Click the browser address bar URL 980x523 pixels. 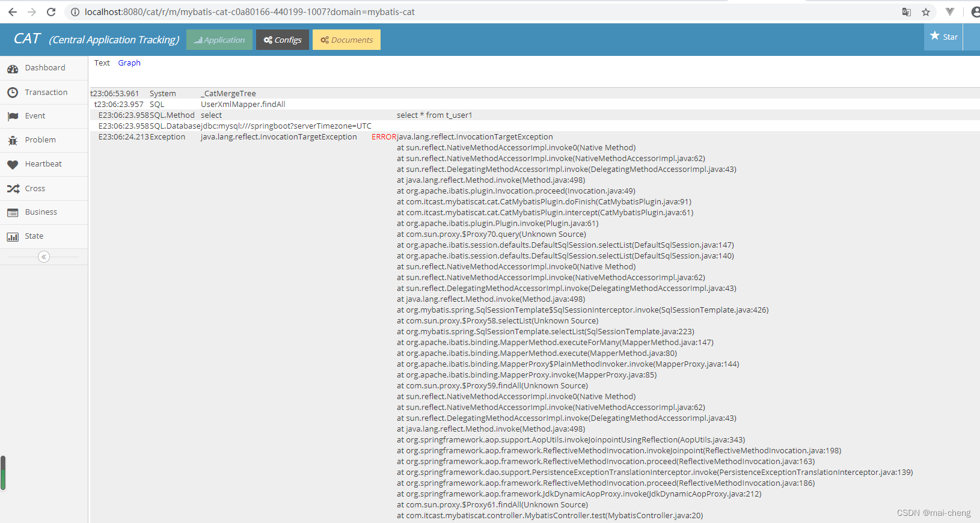pyautogui.click(x=250, y=12)
